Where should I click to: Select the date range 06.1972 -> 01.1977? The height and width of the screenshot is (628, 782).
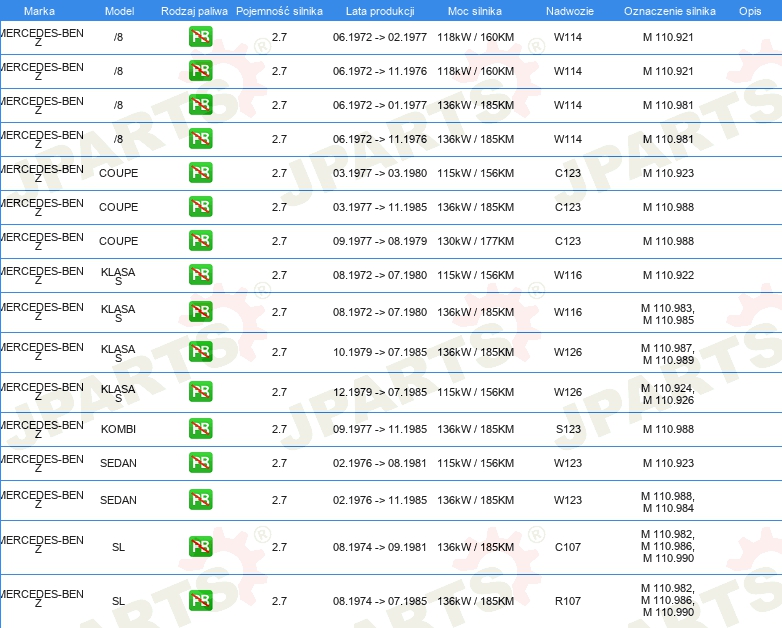(x=380, y=105)
